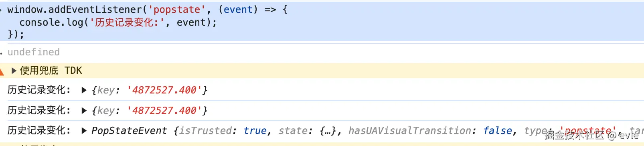Click the PopStateEvent class name

[x=129, y=131]
